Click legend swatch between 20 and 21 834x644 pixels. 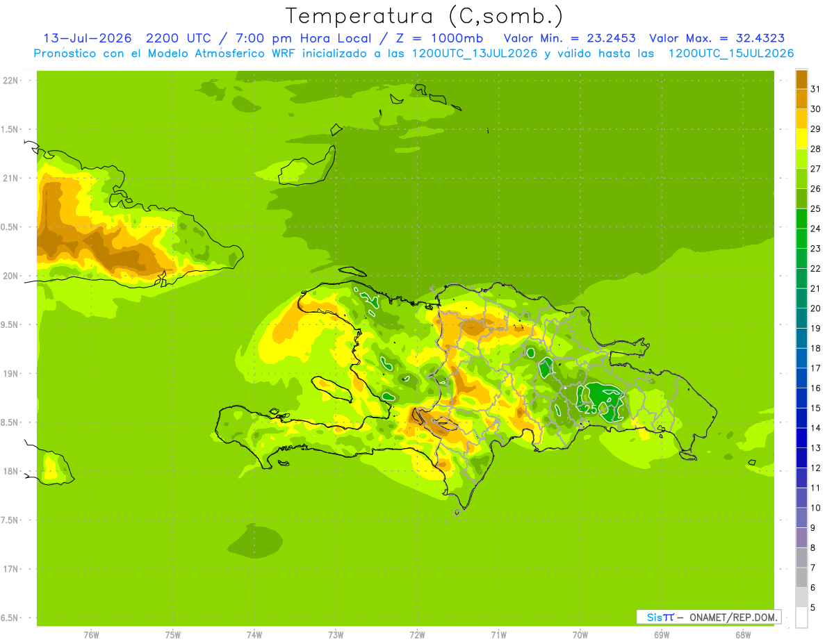click(x=801, y=298)
